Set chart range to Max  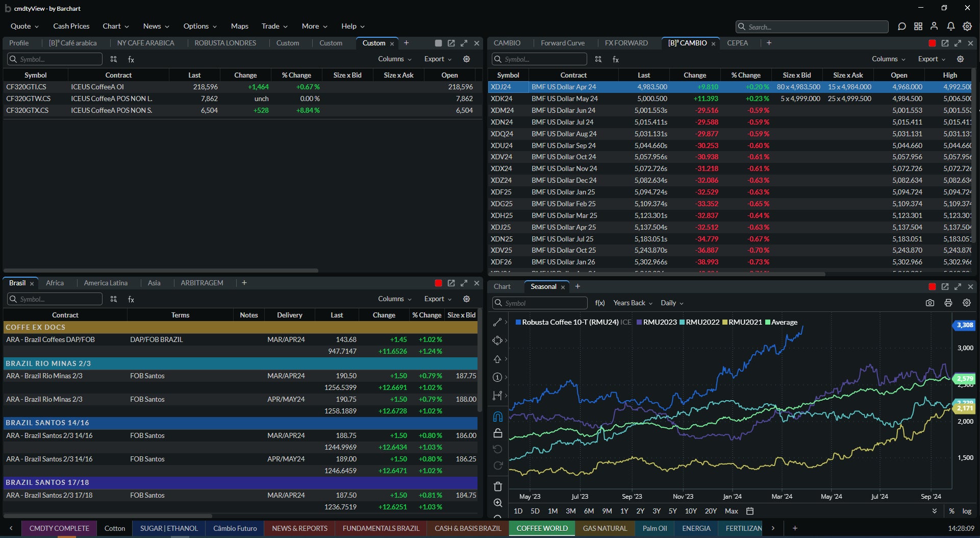click(731, 511)
